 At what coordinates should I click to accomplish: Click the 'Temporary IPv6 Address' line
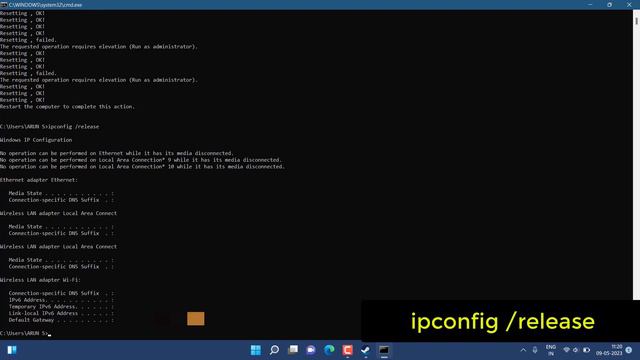(61, 307)
